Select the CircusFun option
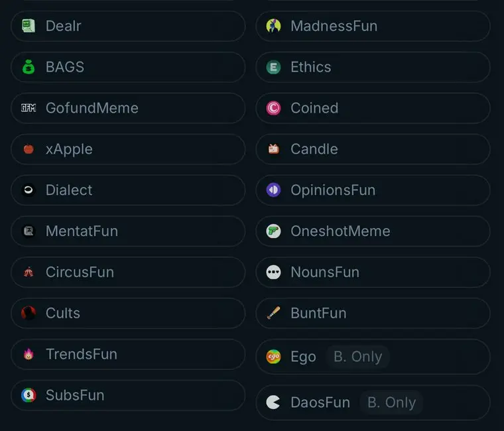 pyautogui.click(x=128, y=273)
